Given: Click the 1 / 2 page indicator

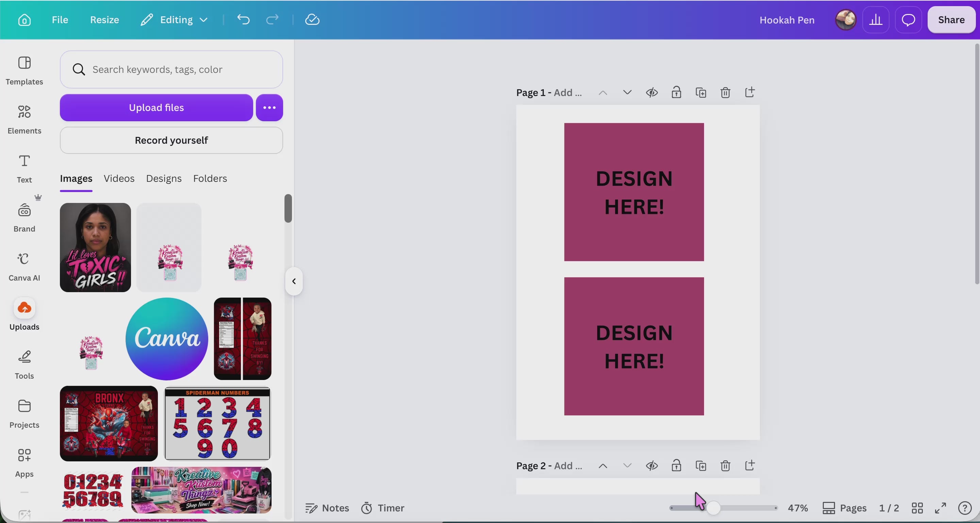Looking at the screenshot, I should pyautogui.click(x=889, y=508).
